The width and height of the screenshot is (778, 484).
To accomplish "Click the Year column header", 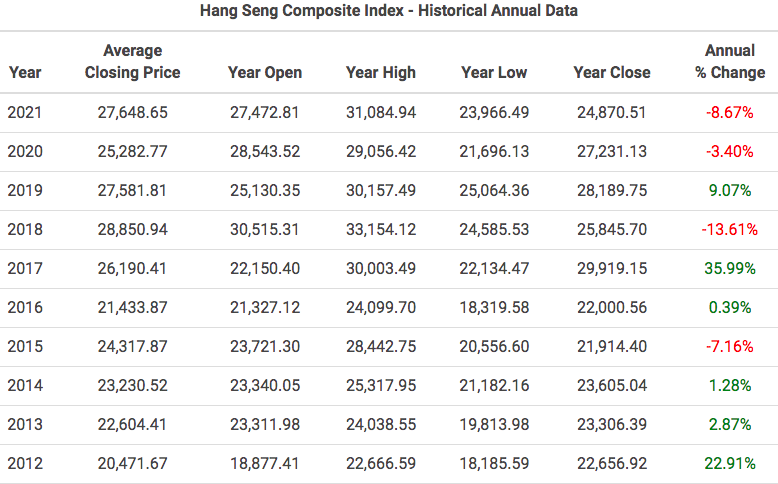I will 25,72.
